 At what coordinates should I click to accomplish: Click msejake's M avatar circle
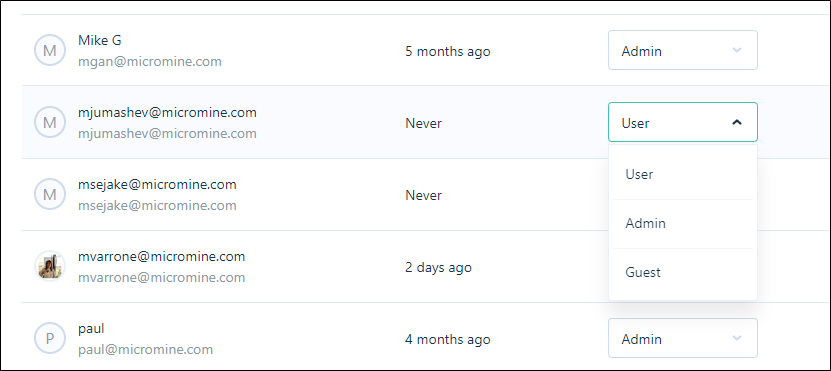coord(50,195)
